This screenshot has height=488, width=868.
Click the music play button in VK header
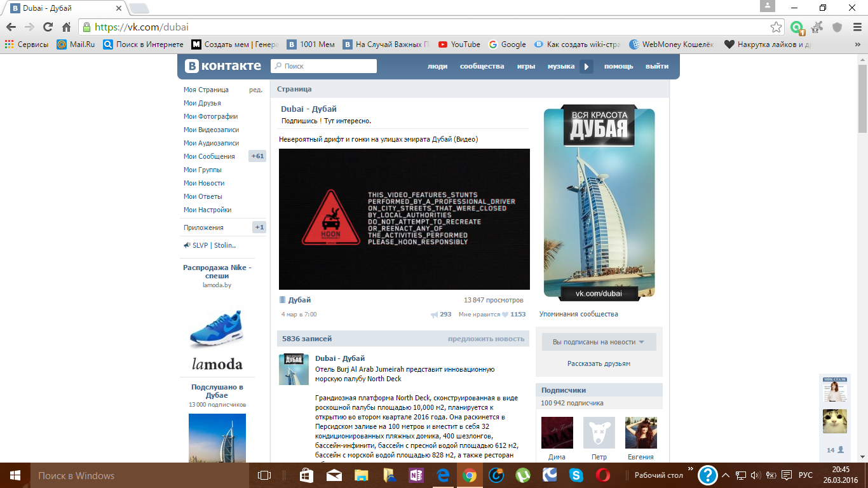click(x=587, y=66)
